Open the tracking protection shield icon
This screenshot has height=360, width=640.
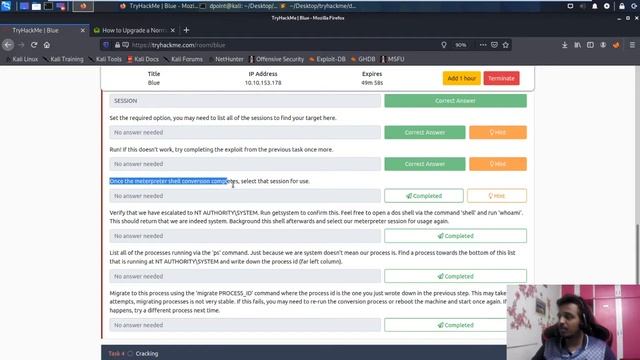coord(106,45)
